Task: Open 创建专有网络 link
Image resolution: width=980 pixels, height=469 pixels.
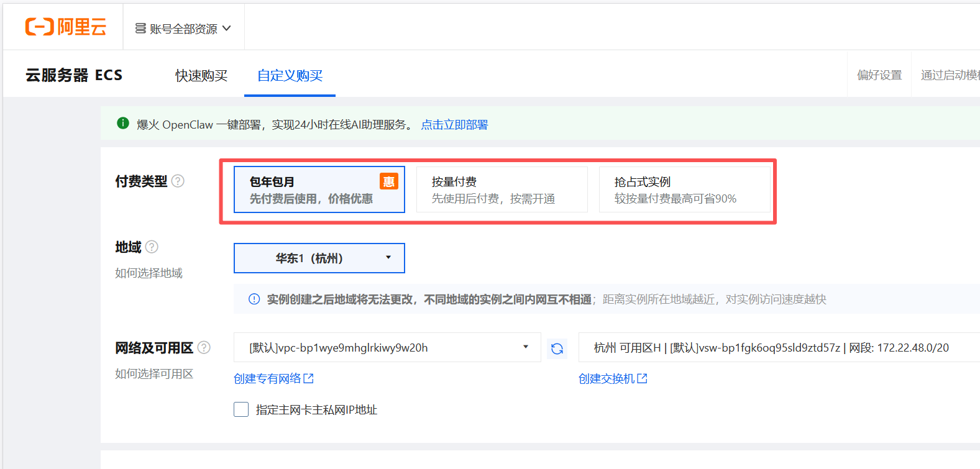Action: [x=273, y=378]
